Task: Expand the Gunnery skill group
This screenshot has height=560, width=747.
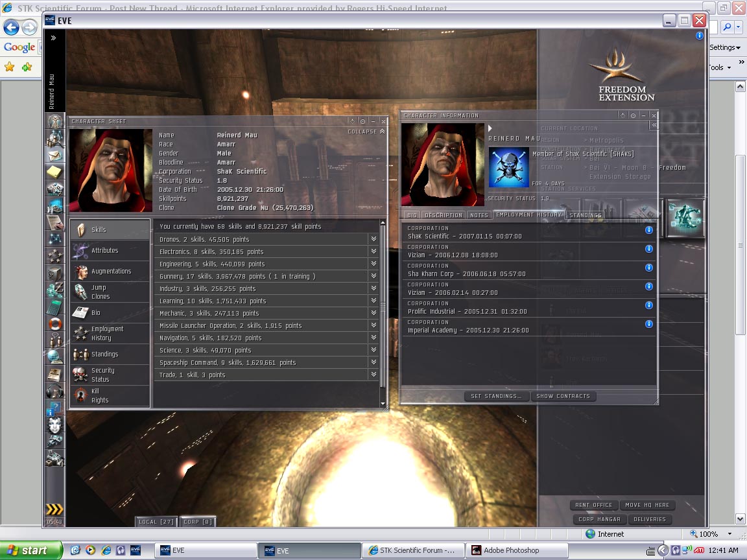Action: point(373,276)
